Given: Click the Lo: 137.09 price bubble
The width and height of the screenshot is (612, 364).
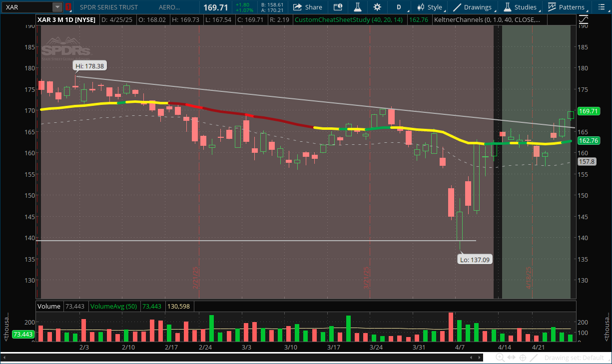Looking at the screenshot, I should coord(475,260).
